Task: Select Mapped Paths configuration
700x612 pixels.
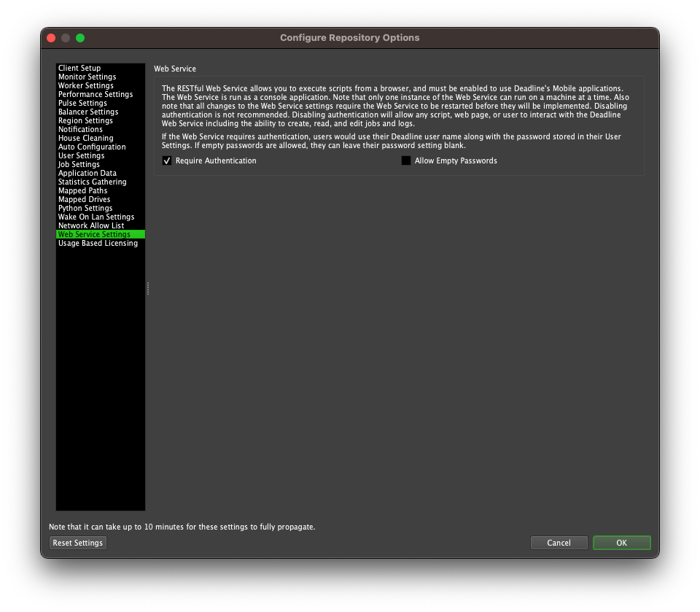Action: [x=82, y=190]
